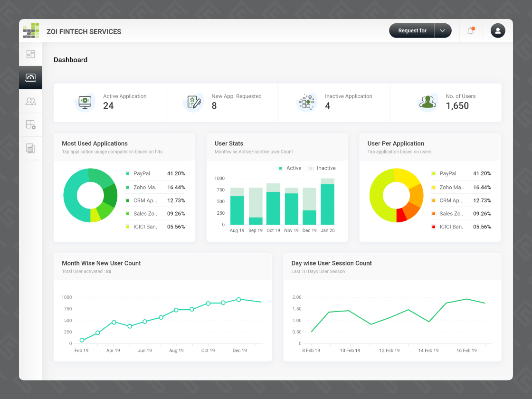Click the Active Application value 24
This screenshot has width=532, height=399.
click(x=108, y=106)
